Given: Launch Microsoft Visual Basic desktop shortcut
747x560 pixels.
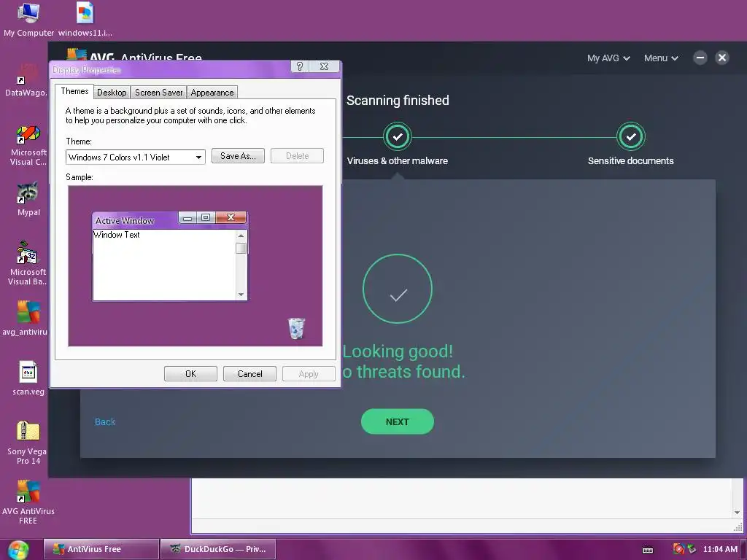Looking at the screenshot, I should (x=28, y=263).
